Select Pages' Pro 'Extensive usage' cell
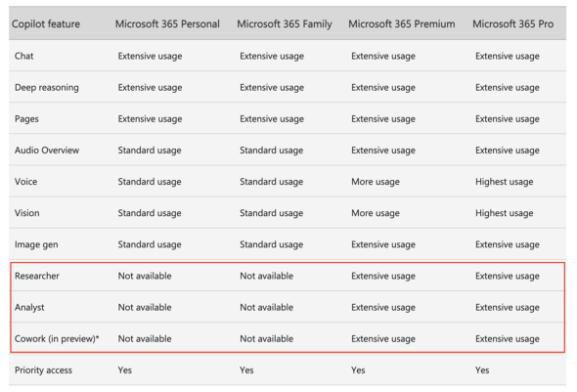 click(x=508, y=119)
